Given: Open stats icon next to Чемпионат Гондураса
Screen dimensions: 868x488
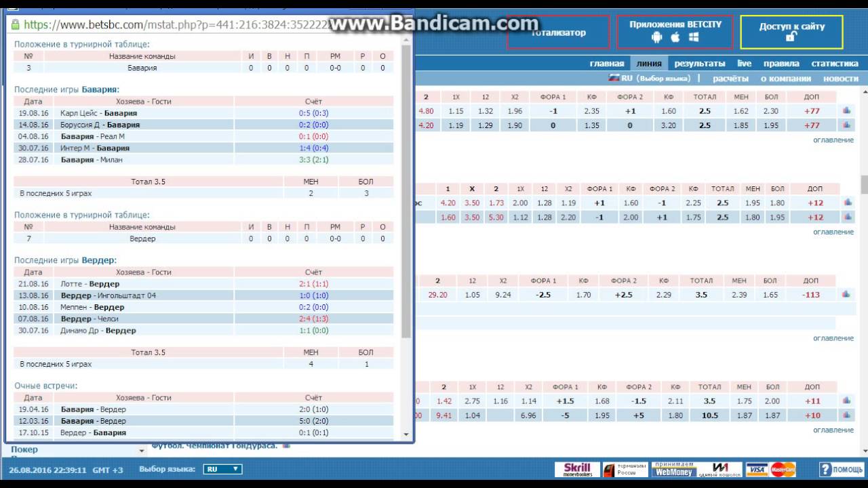Looking at the screenshot, I should click(286, 445).
